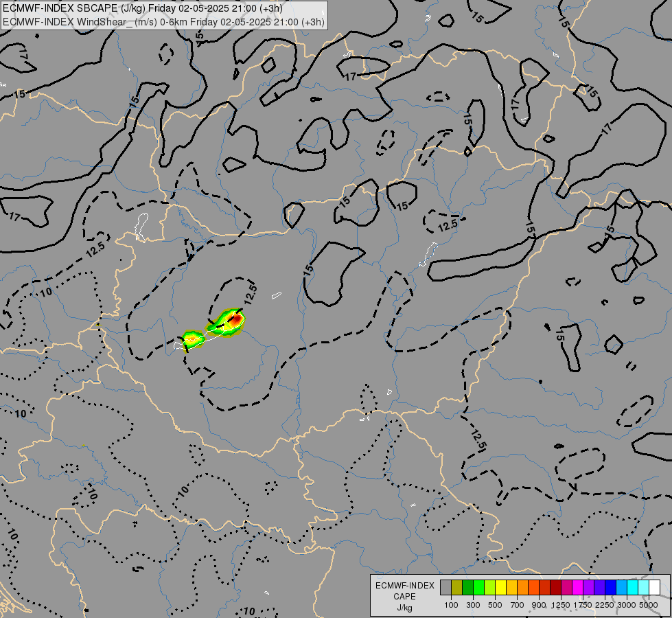Click the sky blue CAPE legend swatch
The height and width of the screenshot is (618, 672).
[x=621, y=588]
